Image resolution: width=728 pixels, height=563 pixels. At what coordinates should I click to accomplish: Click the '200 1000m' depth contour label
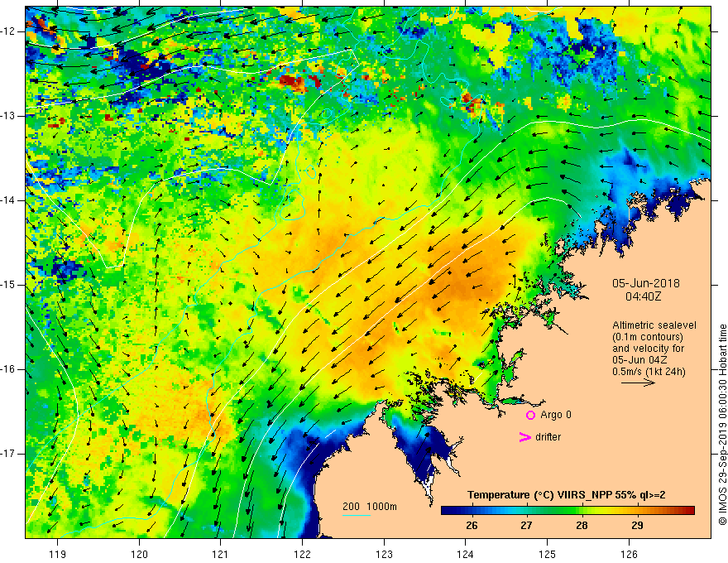click(370, 507)
